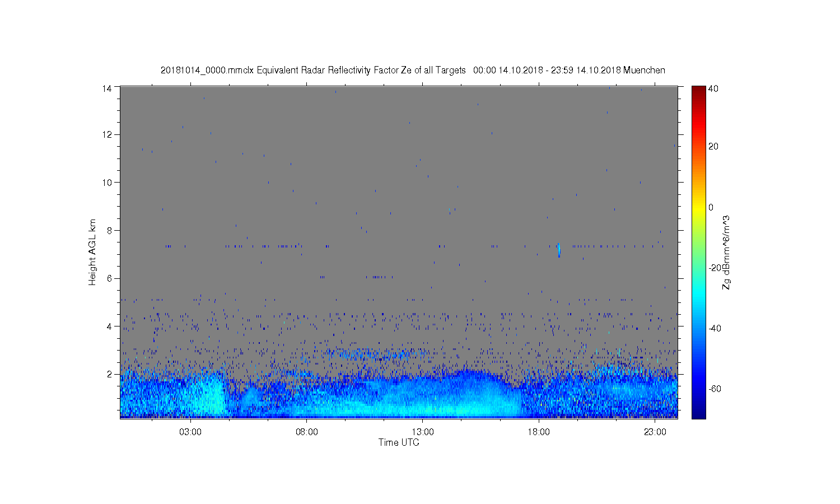Click the bright cyan echo streak near 7 km
This screenshot has width=840, height=504.
(x=559, y=250)
